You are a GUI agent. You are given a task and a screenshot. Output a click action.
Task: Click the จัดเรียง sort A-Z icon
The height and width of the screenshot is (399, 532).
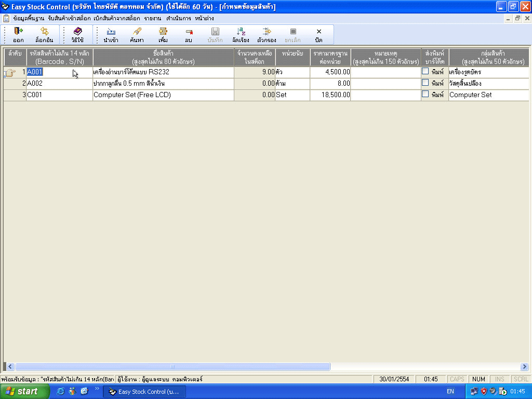tap(241, 32)
